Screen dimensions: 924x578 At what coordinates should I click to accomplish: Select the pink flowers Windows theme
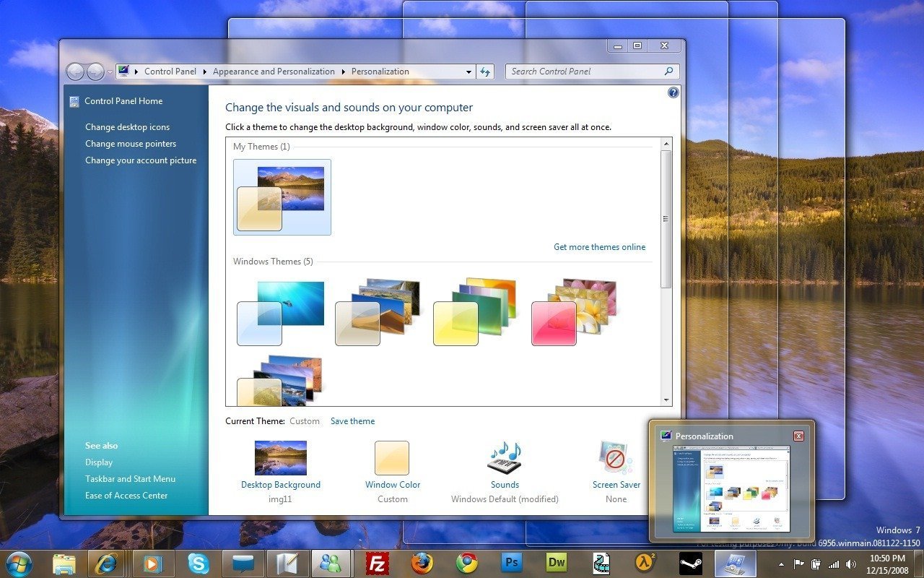coord(575,312)
